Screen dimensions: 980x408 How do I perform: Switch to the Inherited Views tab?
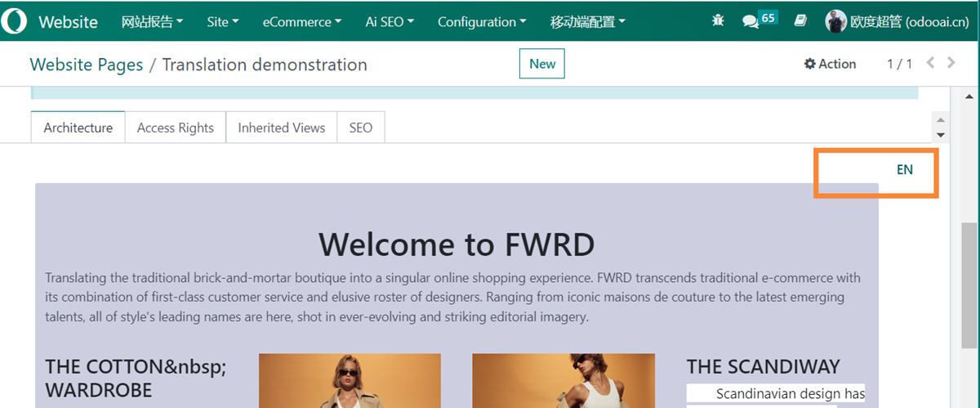coord(282,128)
